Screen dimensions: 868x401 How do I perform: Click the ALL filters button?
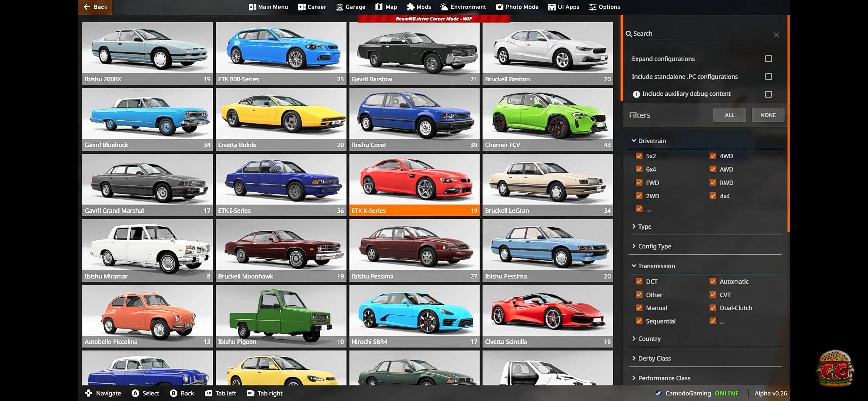(729, 115)
